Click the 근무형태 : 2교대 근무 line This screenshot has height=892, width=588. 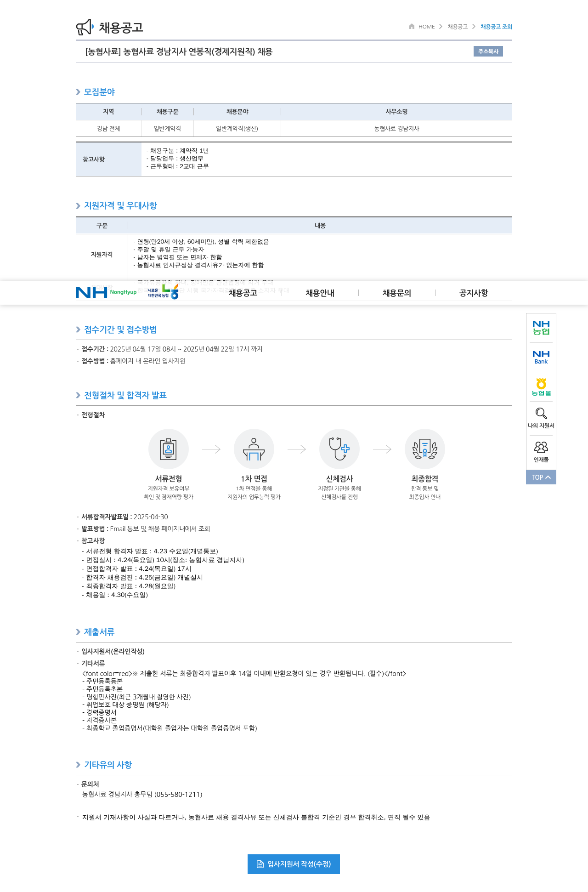pyautogui.click(x=177, y=166)
